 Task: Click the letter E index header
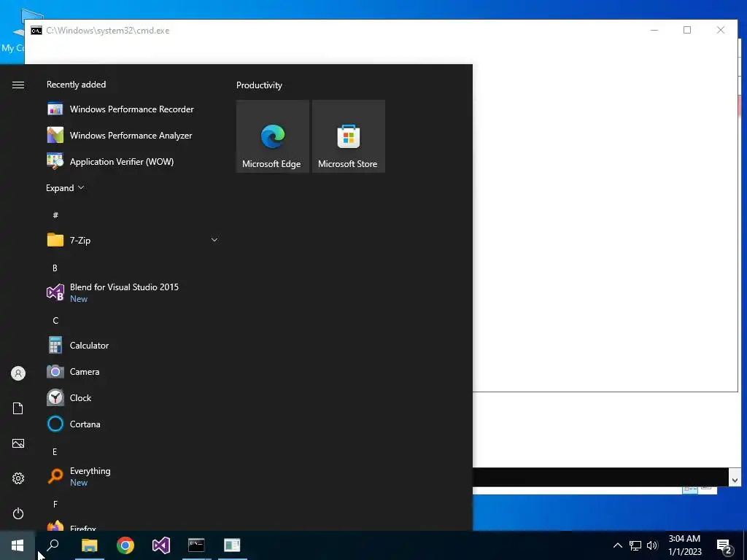pyautogui.click(x=55, y=452)
